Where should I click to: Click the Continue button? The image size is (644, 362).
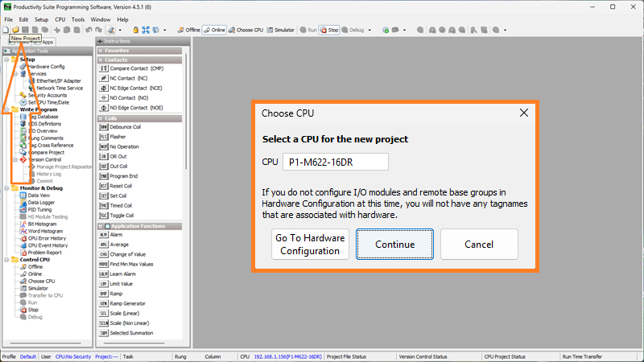coord(394,245)
